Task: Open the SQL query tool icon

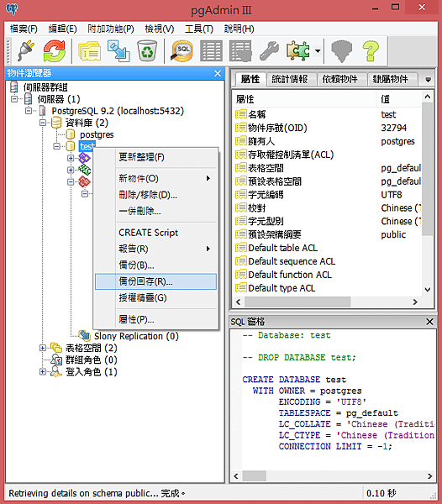Action: click(x=182, y=50)
